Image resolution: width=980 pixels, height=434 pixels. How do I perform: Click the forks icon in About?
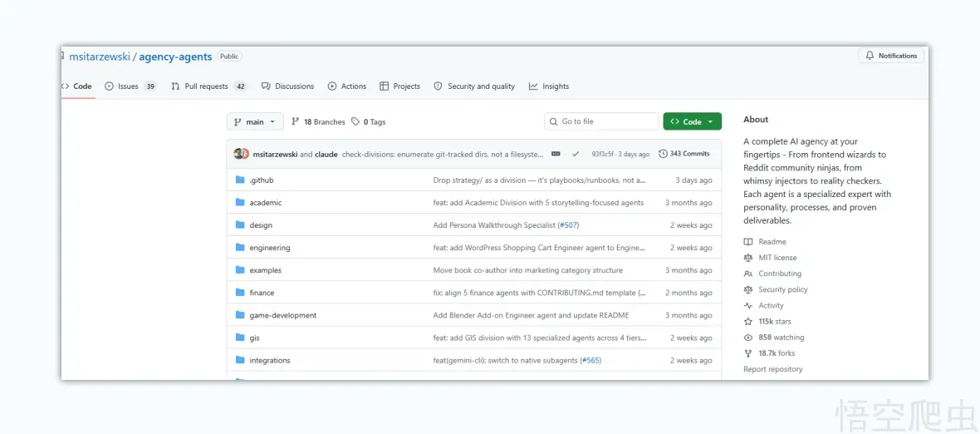click(748, 353)
